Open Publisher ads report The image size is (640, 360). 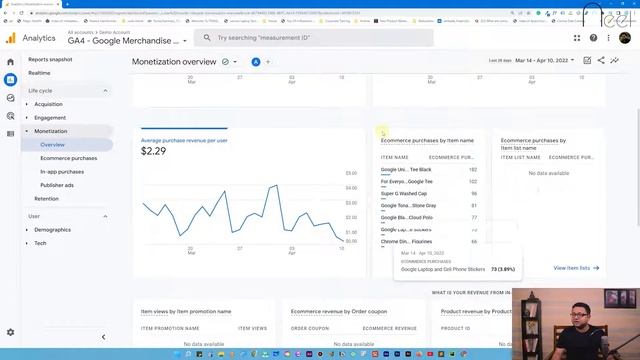tap(57, 185)
